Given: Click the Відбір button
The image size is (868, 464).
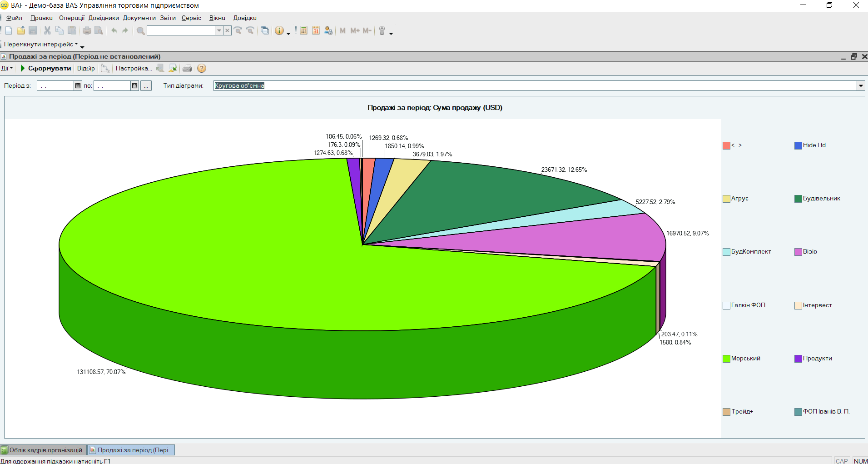Looking at the screenshot, I should pyautogui.click(x=86, y=68).
